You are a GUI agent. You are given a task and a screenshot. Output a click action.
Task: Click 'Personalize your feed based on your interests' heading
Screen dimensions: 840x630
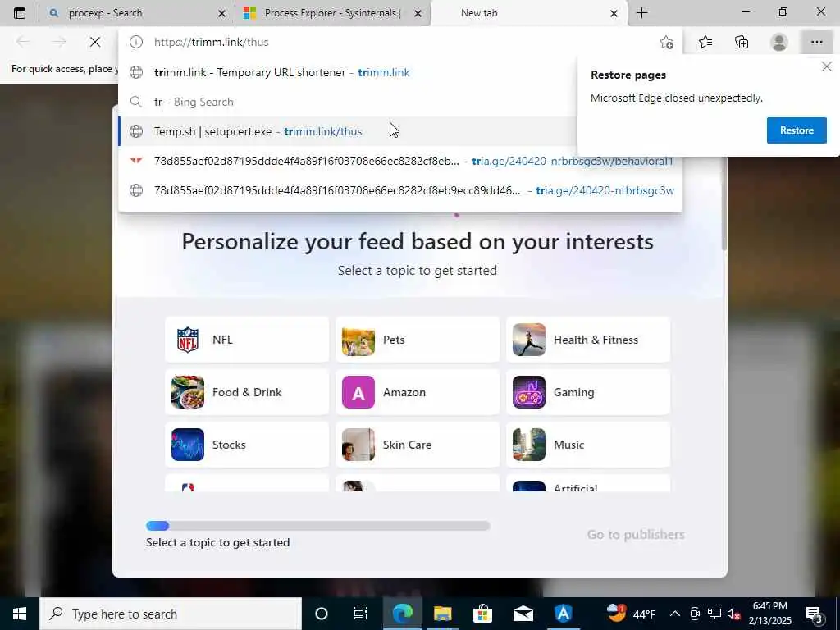418,242
